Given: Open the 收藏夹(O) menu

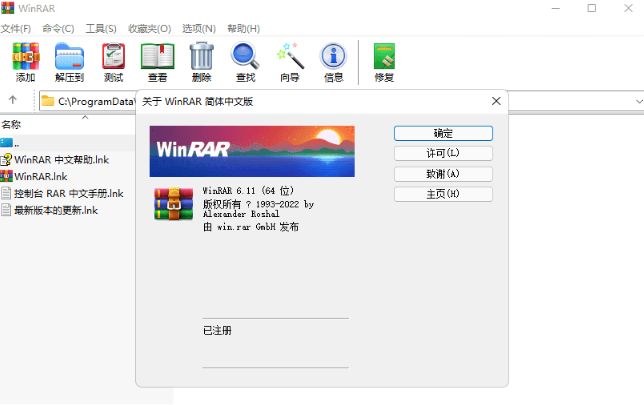Looking at the screenshot, I should pos(150,29).
